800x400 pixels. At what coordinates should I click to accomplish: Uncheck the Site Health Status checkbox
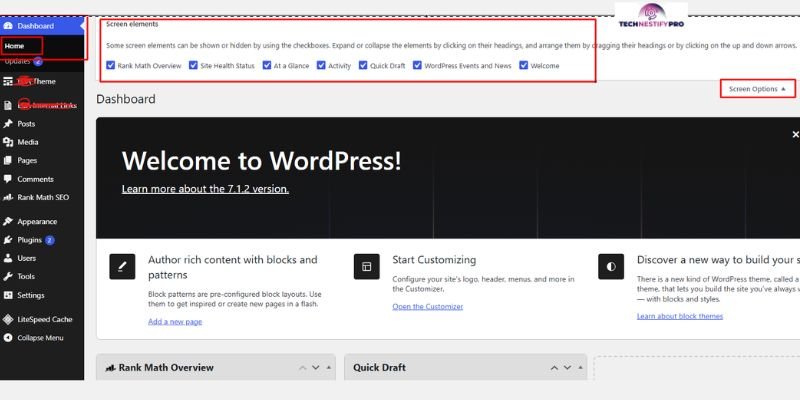pyautogui.click(x=193, y=65)
